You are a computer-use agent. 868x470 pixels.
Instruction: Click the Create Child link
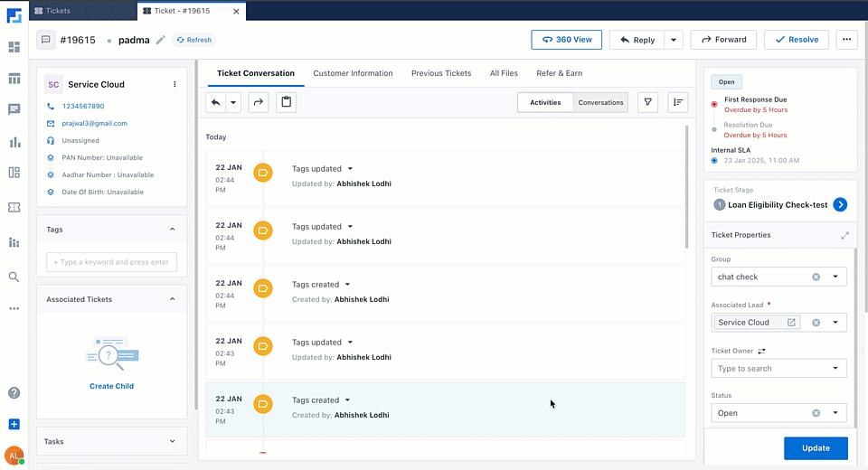coord(112,386)
